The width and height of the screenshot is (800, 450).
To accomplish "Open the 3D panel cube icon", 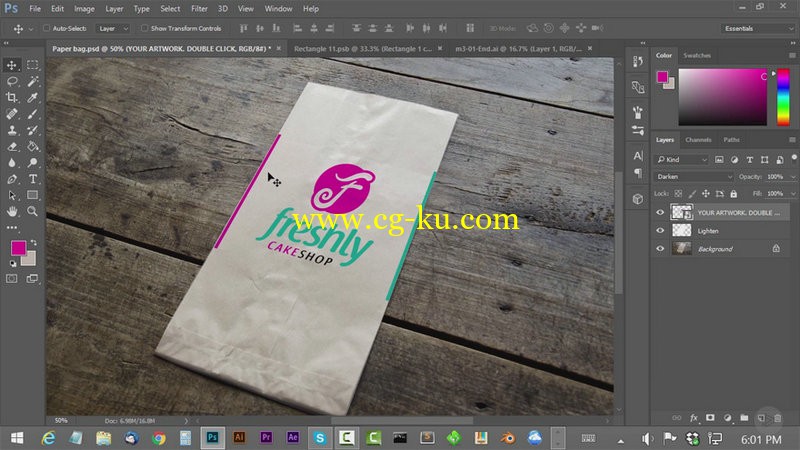I will [x=638, y=199].
